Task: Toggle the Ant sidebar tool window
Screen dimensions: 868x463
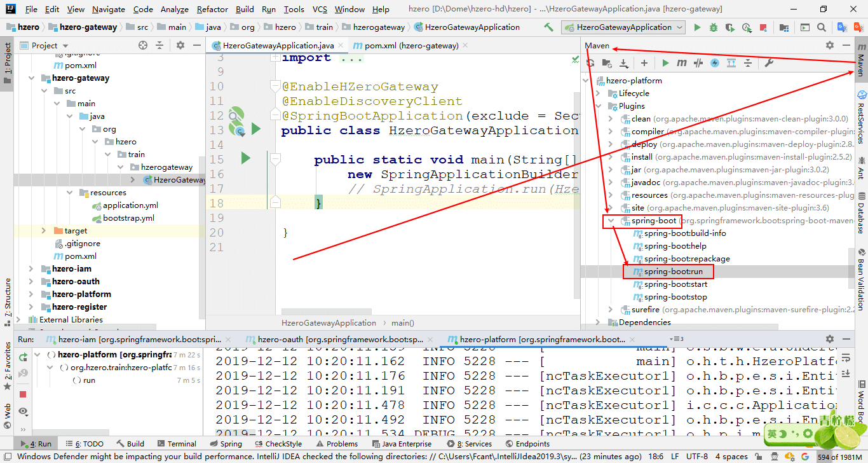Action: click(861, 167)
